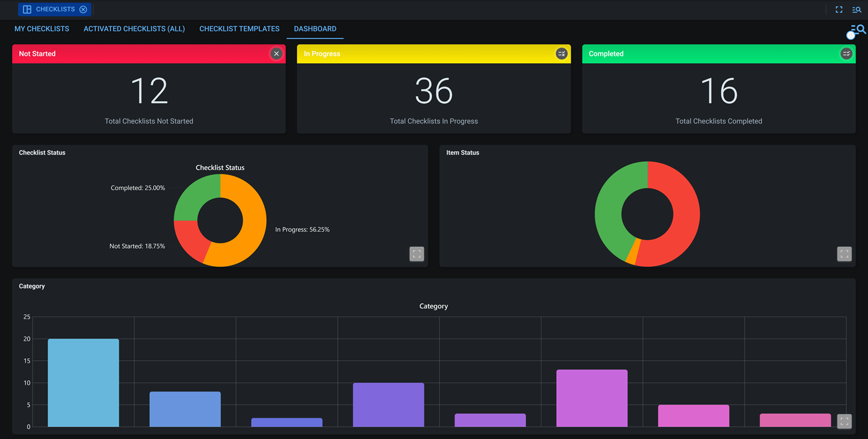Dismiss the Not Started card via its X icon
This screenshot has height=439, width=868.
tap(276, 54)
